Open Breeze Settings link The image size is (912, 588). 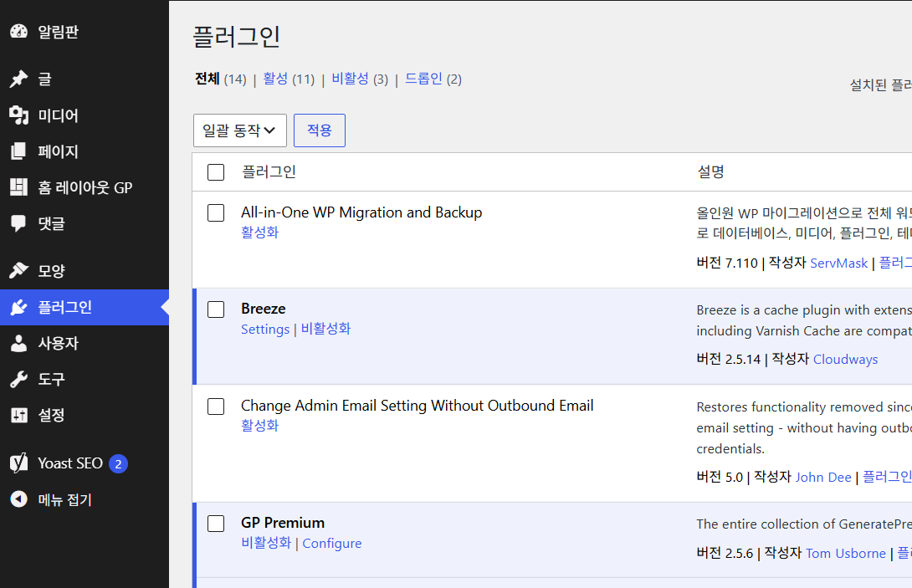(x=265, y=330)
